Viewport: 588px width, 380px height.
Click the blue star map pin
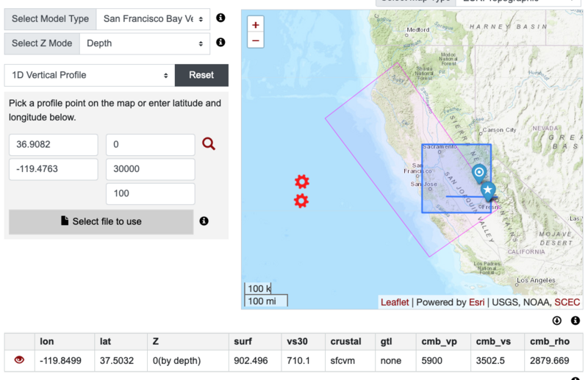tap(488, 191)
